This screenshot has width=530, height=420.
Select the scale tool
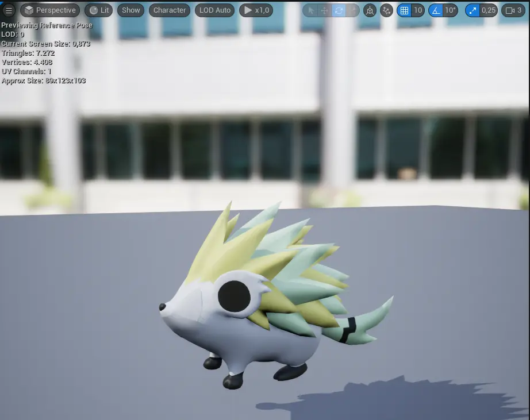click(x=352, y=11)
